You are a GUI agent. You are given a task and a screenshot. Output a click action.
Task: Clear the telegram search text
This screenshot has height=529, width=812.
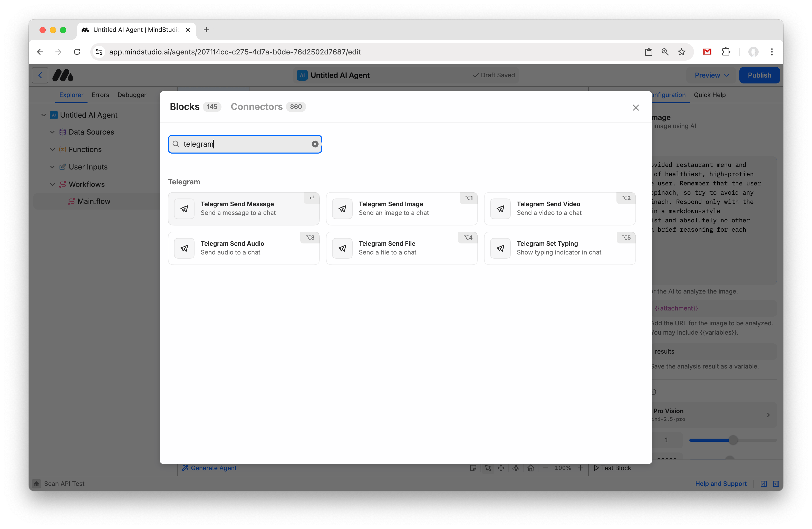[315, 144]
